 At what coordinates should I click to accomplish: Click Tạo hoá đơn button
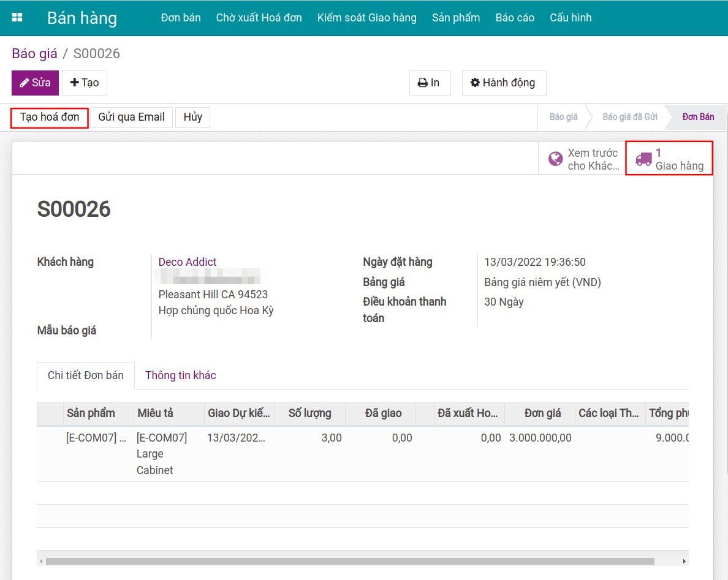coord(50,117)
